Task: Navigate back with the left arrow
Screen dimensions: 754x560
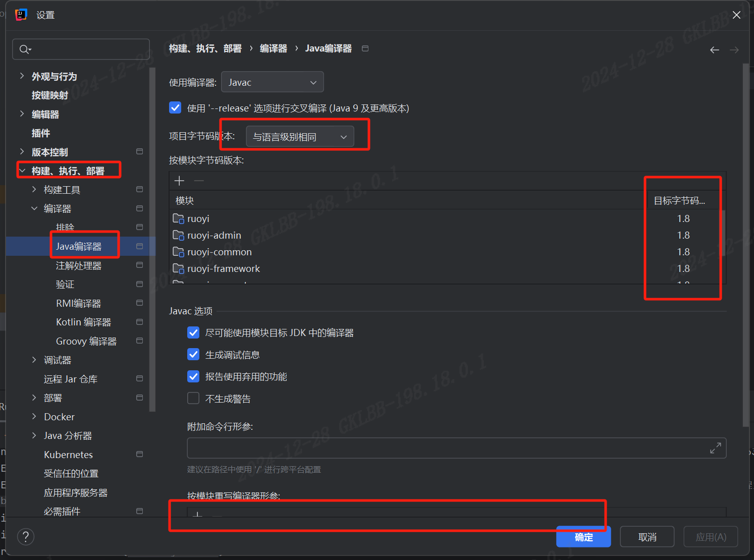Action: pos(714,49)
